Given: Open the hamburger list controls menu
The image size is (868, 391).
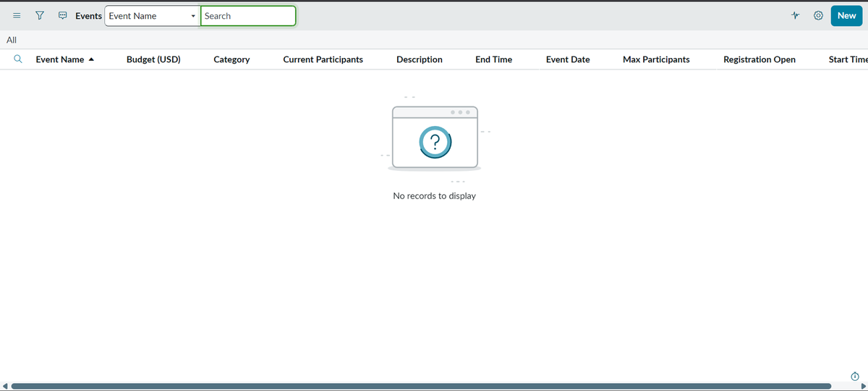Looking at the screenshot, I should tap(16, 16).
